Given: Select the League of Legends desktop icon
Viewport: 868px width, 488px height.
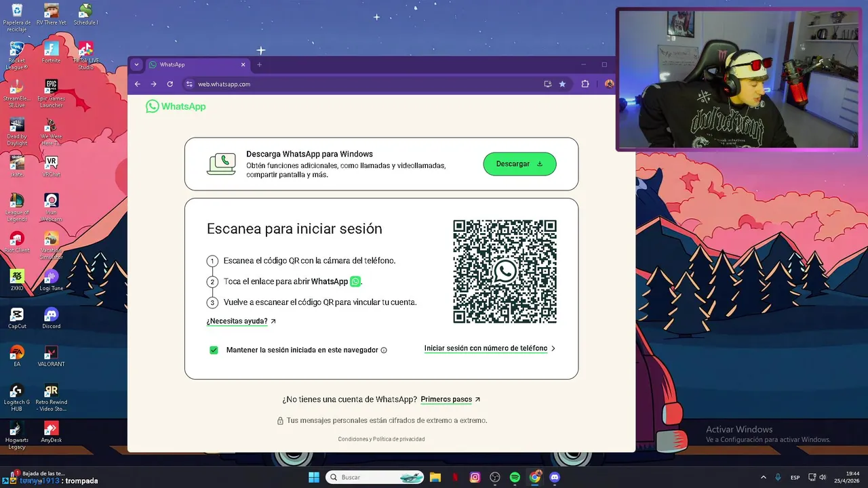Looking at the screenshot, I should pyautogui.click(x=17, y=207).
